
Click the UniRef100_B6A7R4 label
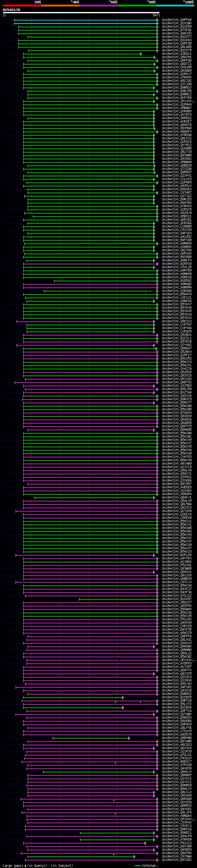177,203
